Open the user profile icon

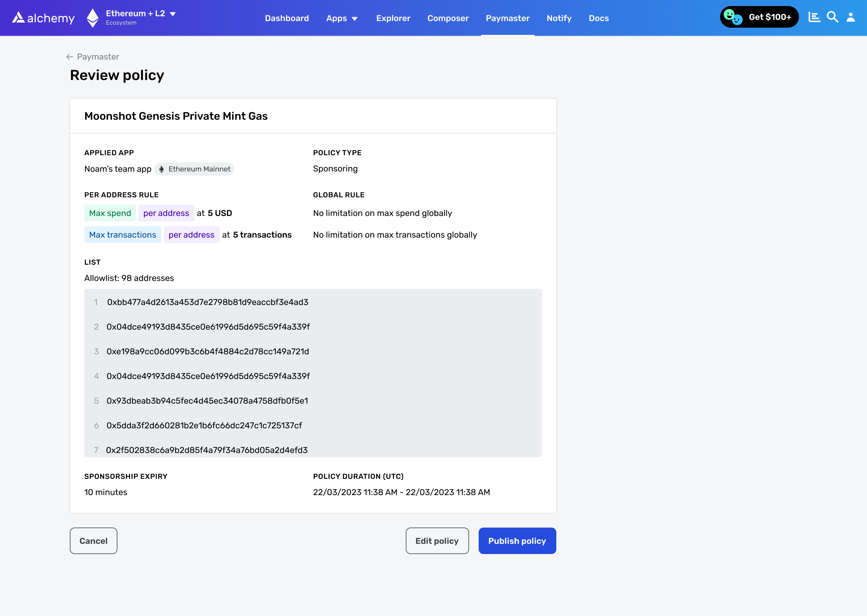click(x=851, y=17)
